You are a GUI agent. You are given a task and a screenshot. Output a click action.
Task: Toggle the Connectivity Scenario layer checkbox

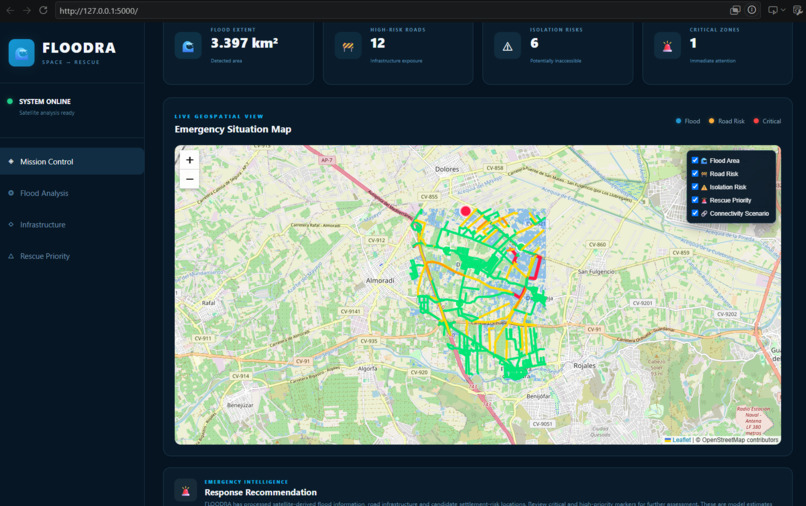pos(695,213)
